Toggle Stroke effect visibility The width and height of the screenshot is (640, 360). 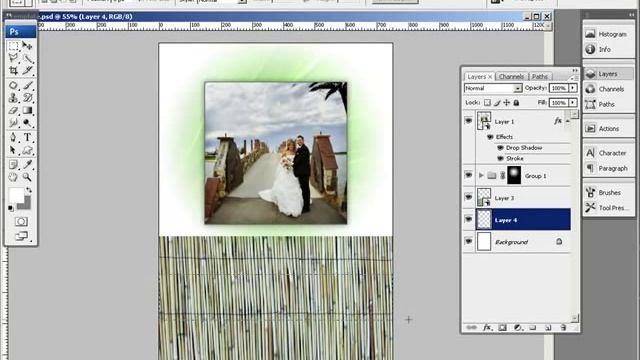pos(500,158)
